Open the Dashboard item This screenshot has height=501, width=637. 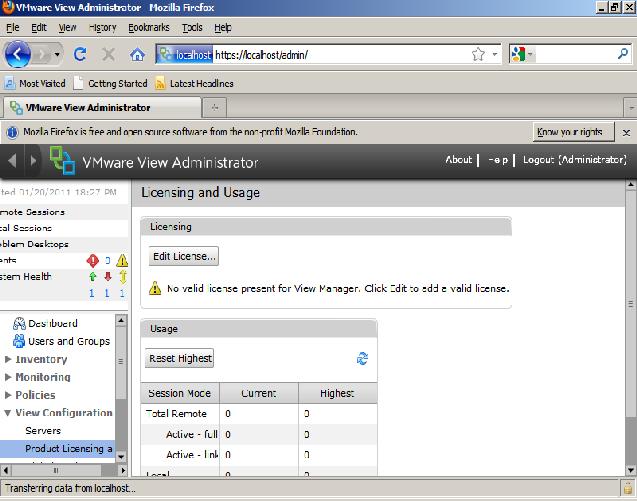[45, 323]
